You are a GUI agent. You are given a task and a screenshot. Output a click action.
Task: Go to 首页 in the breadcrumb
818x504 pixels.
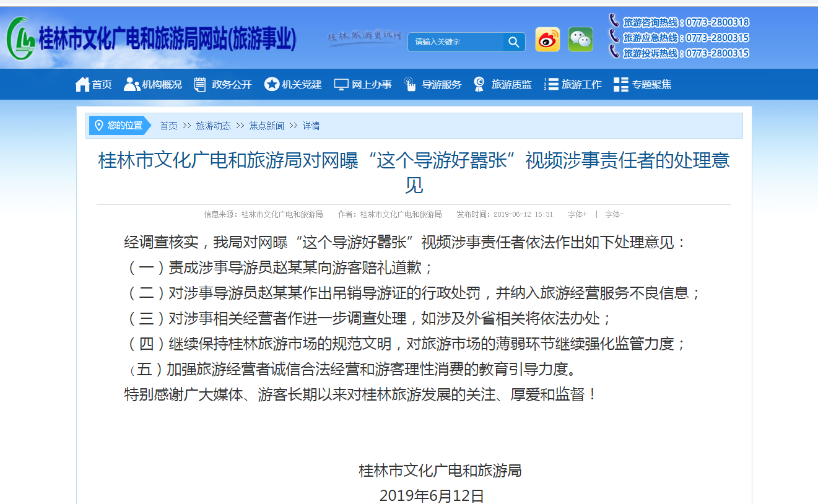[168, 126]
